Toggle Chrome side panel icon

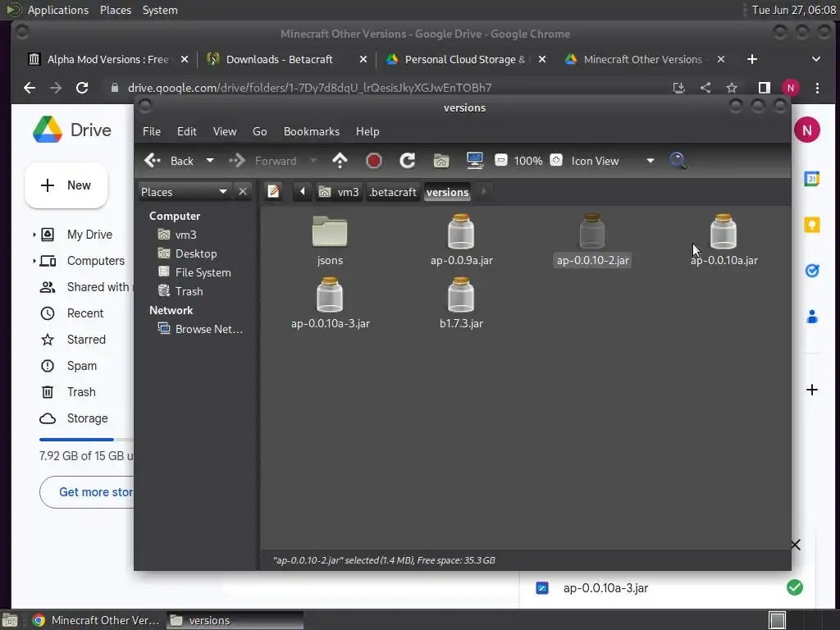[765, 88]
